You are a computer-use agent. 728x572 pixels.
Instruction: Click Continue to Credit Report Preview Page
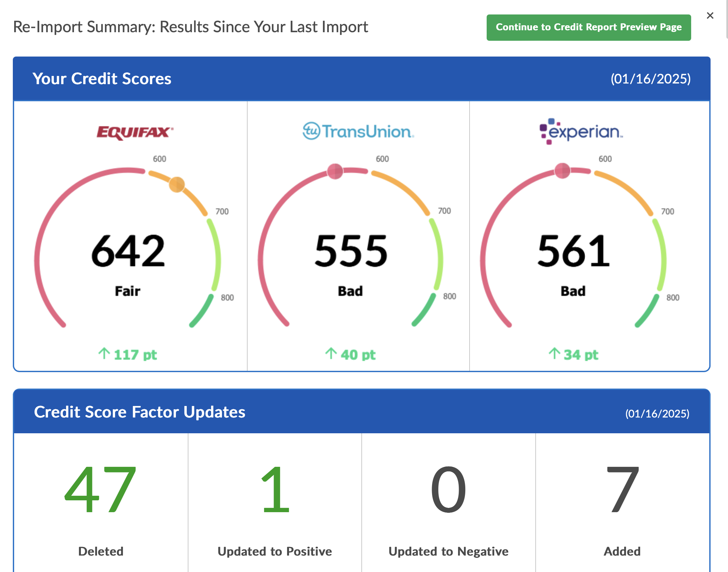(x=588, y=27)
